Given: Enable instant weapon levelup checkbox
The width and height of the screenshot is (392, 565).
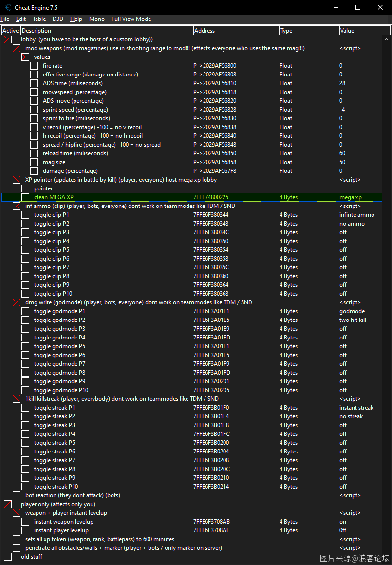Looking at the screenshot, I should tap(25, 522).
